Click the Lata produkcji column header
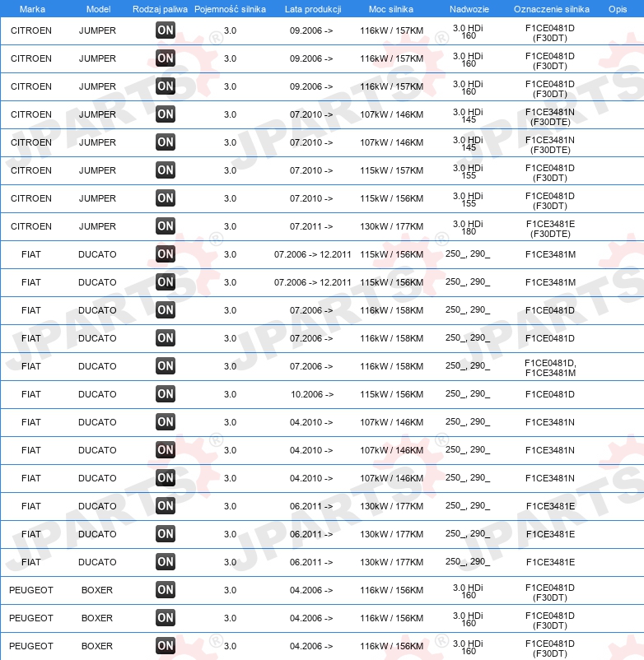The height and width of the screenshot is (660, 644). point(313,9)
